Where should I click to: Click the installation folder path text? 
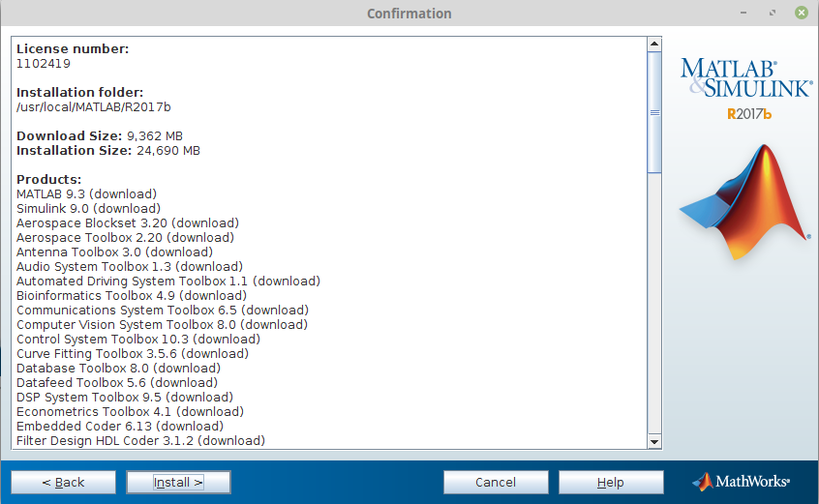[94, 107]
